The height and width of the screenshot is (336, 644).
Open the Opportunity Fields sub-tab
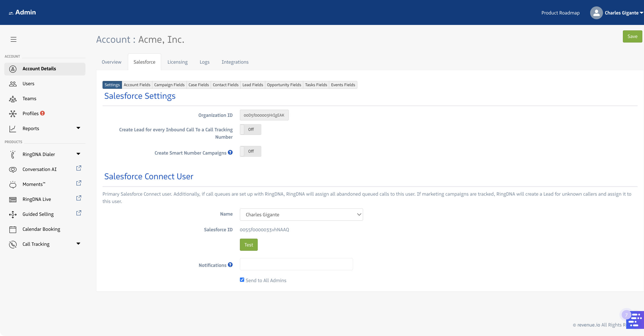284,85
